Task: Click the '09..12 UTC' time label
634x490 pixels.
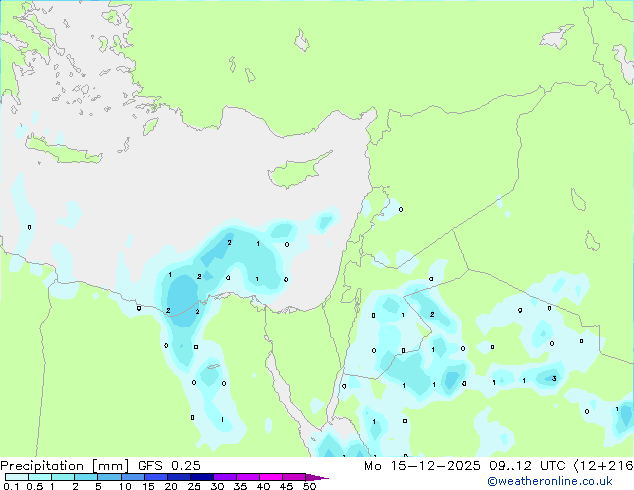Action: point(527,466)
